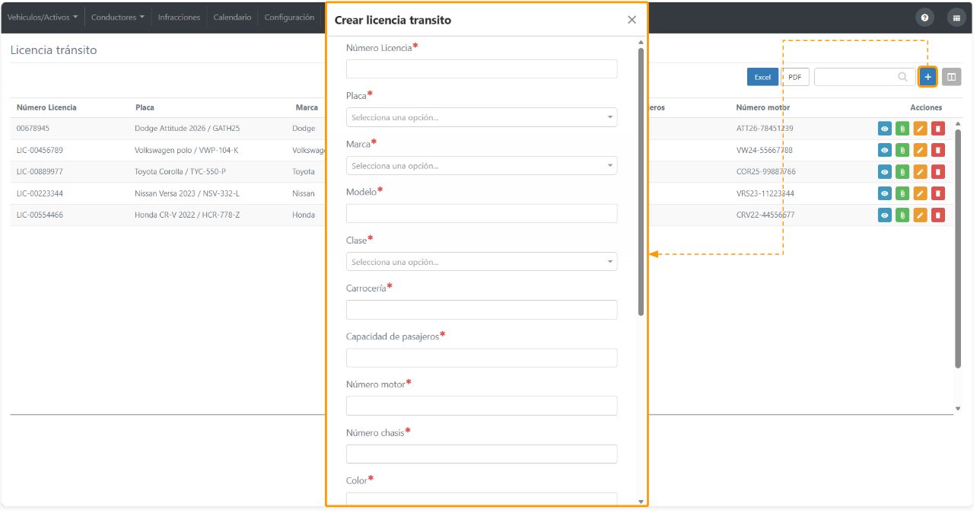
Task: Edit the COR25-99887766 row with pencil icon
Action: click(x=920, y=172)
